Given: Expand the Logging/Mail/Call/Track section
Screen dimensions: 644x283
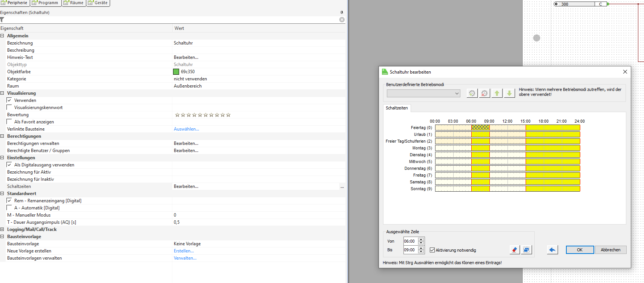Looking at the screenshot, I should click(2, 229).
